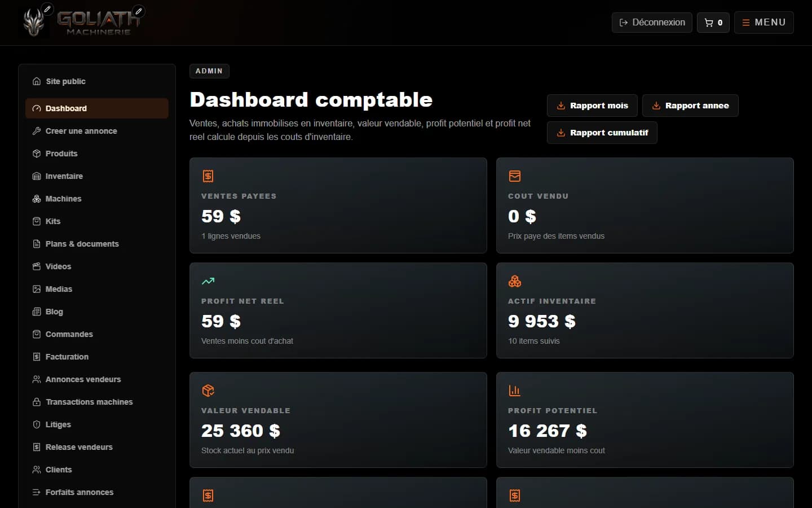Select the Dashboard sidebar item
The width and height of the screenshot is (812, 508).
(97, 108)
